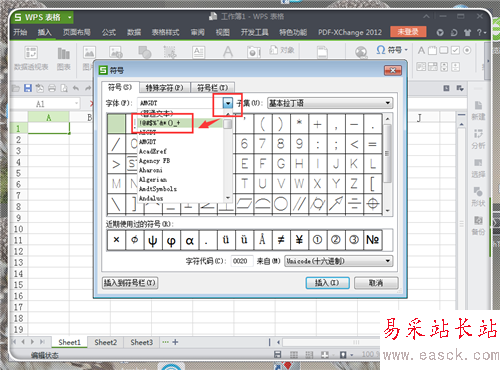The width and height of the screenshot is (500, 370).
Task: Open 备份 in the right sidebar
Action: pyautogui.click(x=478, y=225)
